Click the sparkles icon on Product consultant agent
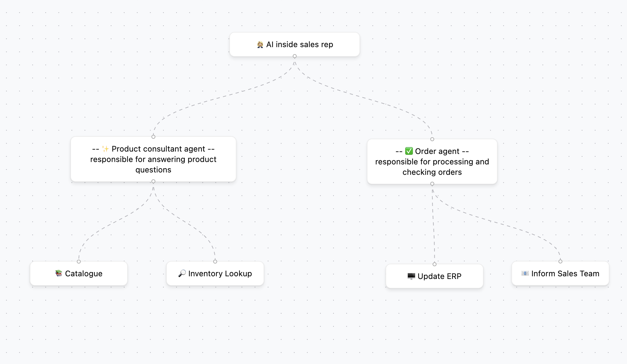Image resolution: width=627 pixels, height=364 pixels. [x=105, y=149]
